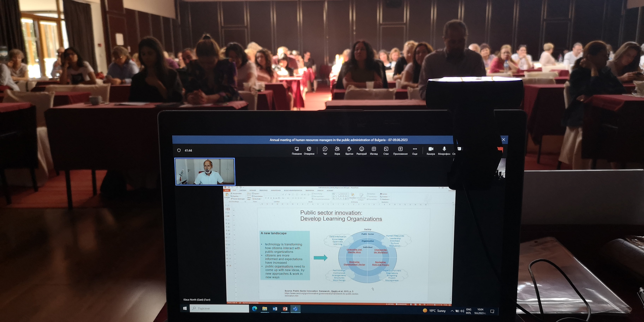Open the Windows Start menu
Screen dimensions: 644x322
[185, 308]
